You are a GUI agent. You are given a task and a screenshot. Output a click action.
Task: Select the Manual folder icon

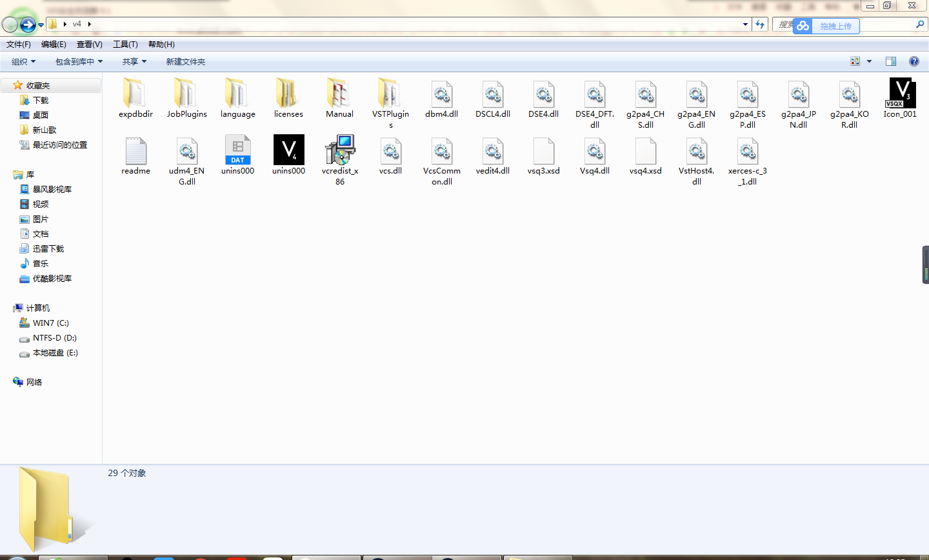pos(339,93)
